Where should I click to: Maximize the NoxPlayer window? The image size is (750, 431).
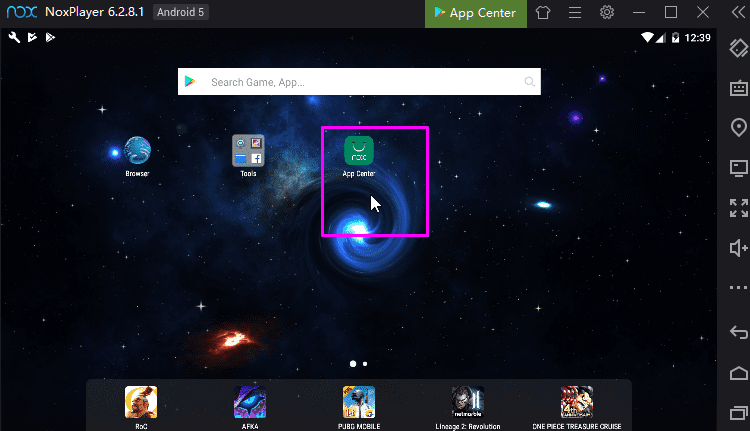(671, 12)
